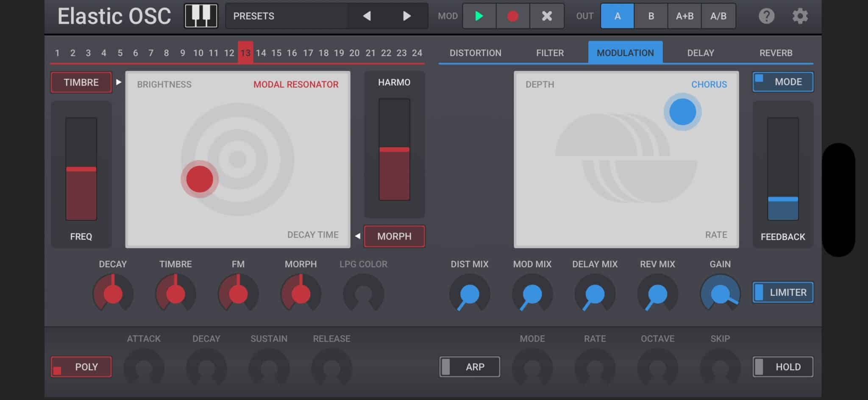Open help with the question mark icon
Screen dimensions: 868x400
766,16
